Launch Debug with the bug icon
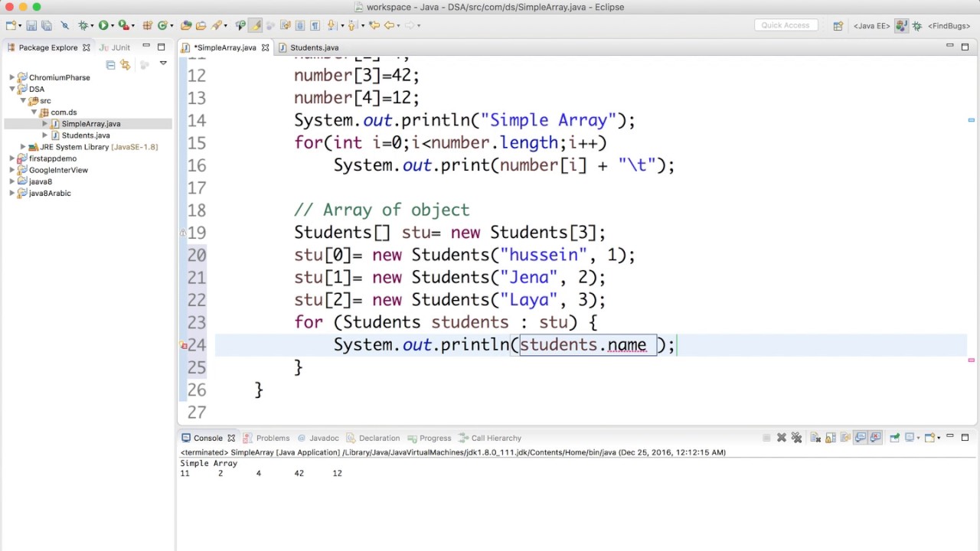980x551 pixels. click(83, 25)
